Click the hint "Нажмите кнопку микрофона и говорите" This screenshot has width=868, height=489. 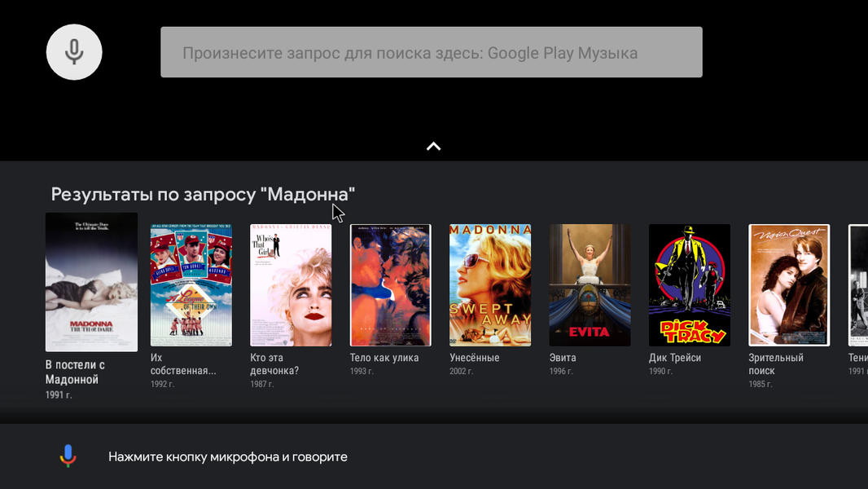pyautogui.click(x=228, y=457)
